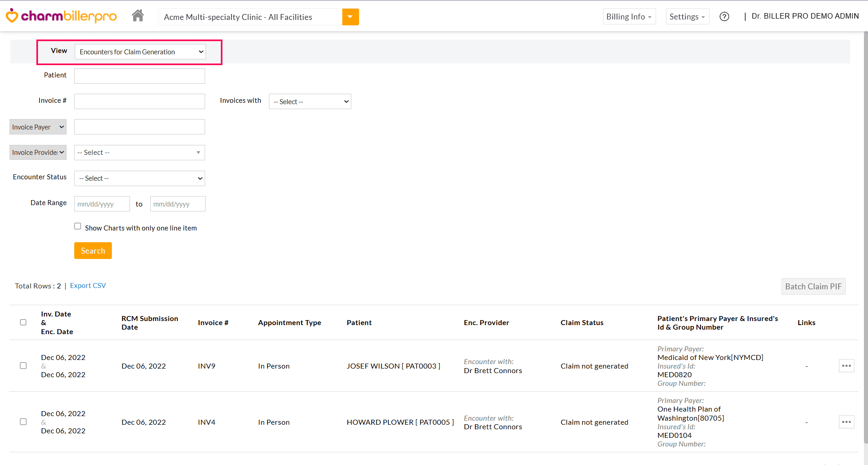Screen dimensions: 868x465
Task: Click the Claim Status column header
Action: pyautogui.click(x=582, y=322)
